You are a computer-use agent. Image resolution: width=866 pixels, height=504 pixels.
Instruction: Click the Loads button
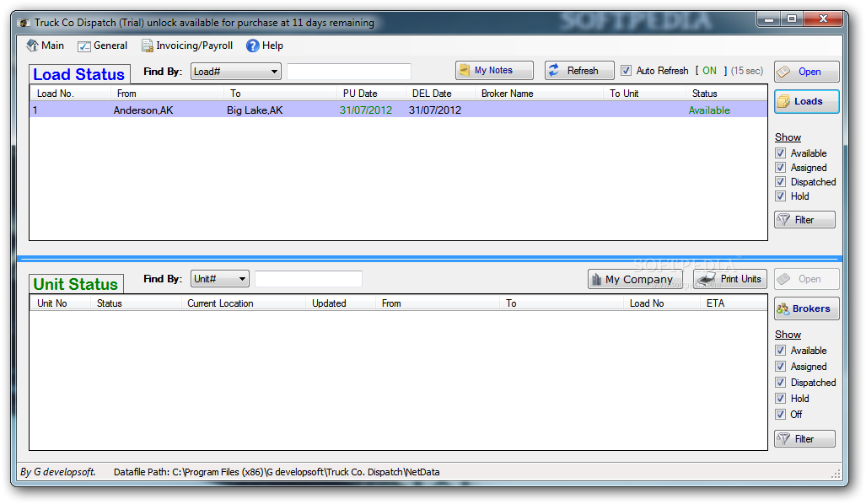pos(806,102)
